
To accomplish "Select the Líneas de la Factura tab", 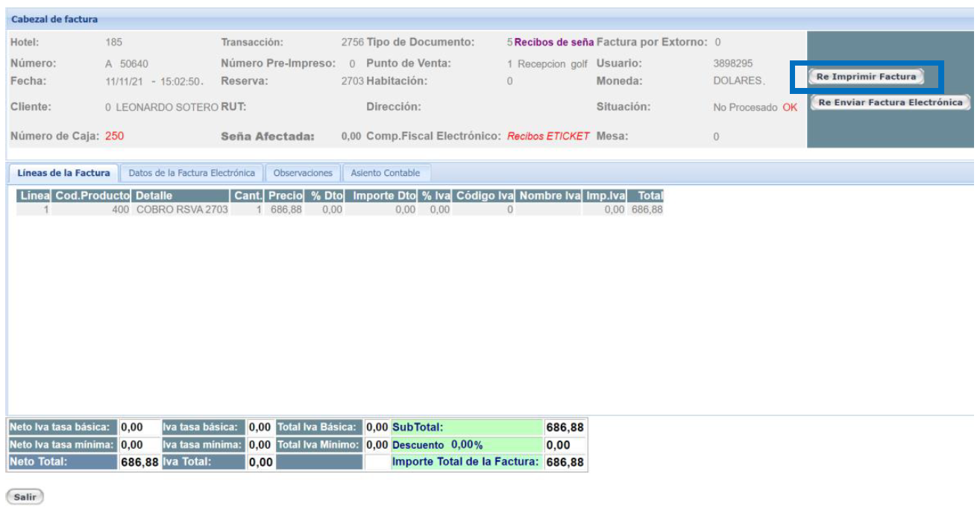I will 63,173.
